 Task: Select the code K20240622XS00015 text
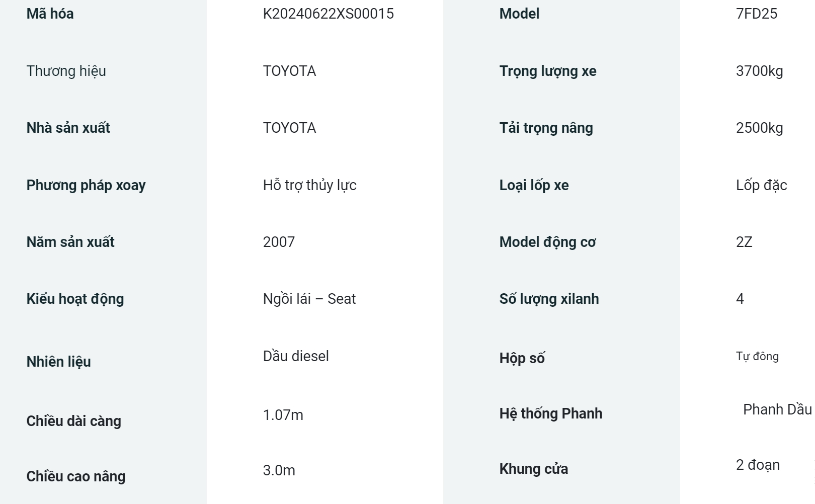(x=328, y=14)
